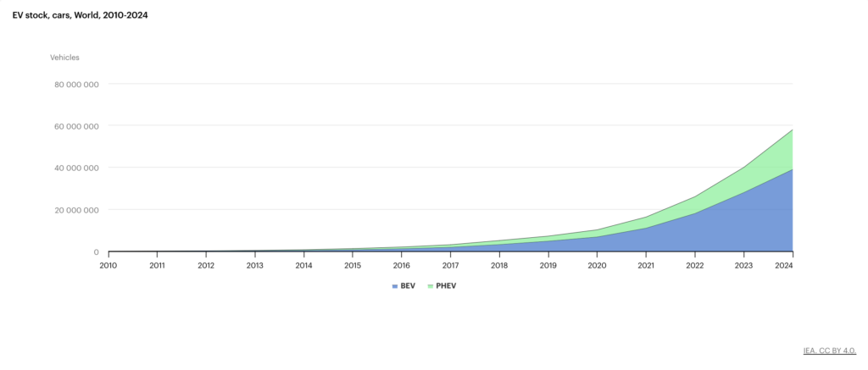
Task: Click the 2021 x-axis label
Action: click(x=646, y=266)
